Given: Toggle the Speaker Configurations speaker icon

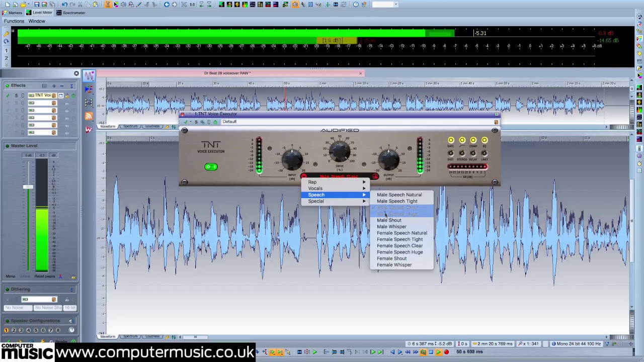Looking at the screenshot, I should point(71,321).
